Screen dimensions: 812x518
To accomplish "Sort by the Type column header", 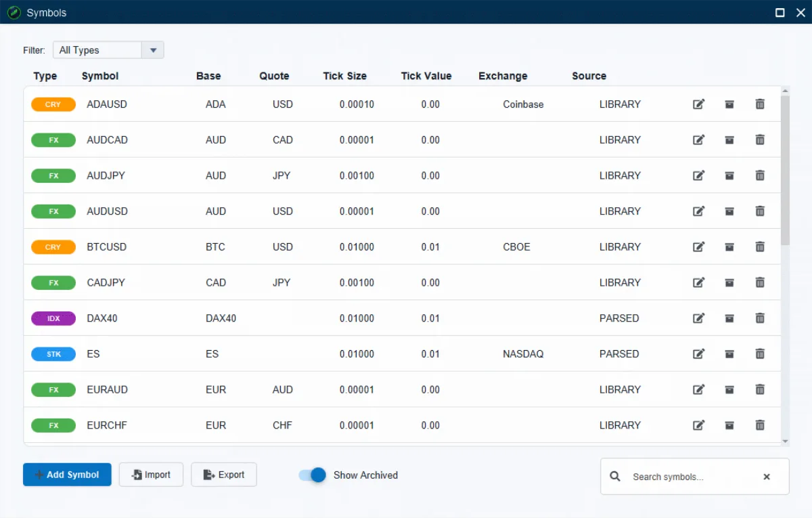I will click(x=45, y=76).
